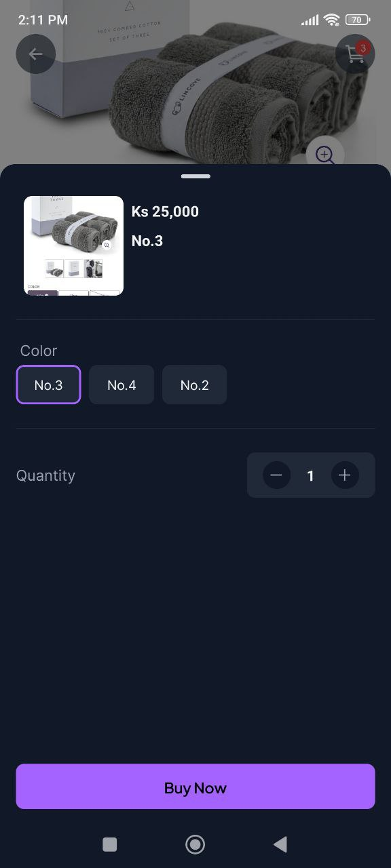Increase quantity with the plus icon
Viewport: 391px width, 868px height.
pos(345,475)
